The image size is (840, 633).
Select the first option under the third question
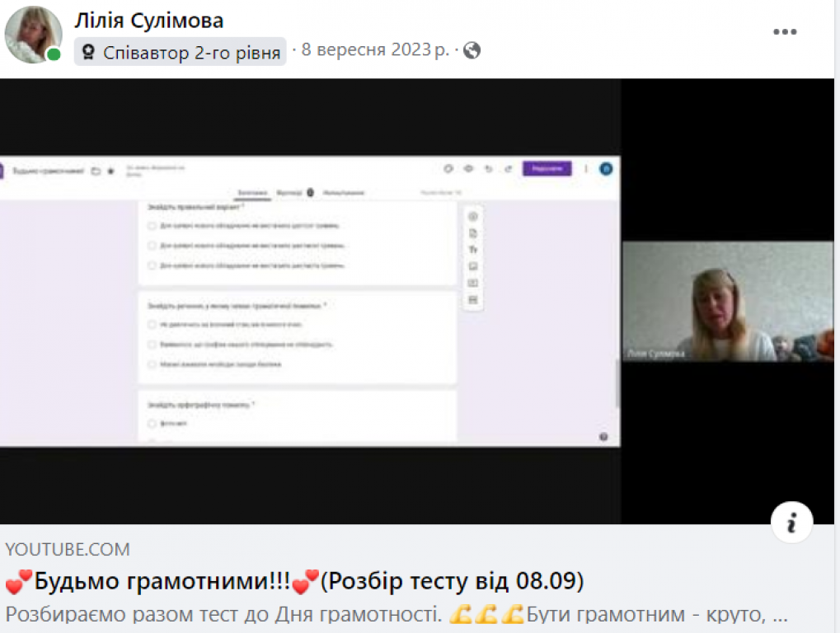point(152,424)
